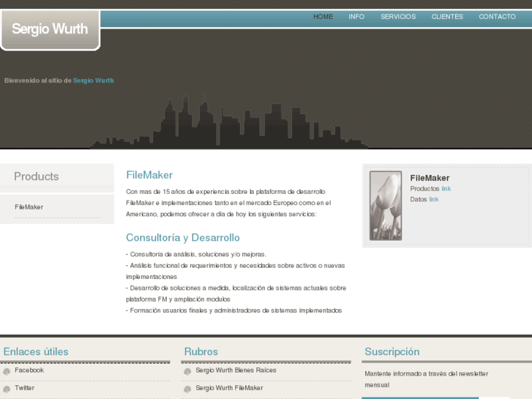Click bullet icon beside Sergio Wurth FileMaker

[187, 389]
